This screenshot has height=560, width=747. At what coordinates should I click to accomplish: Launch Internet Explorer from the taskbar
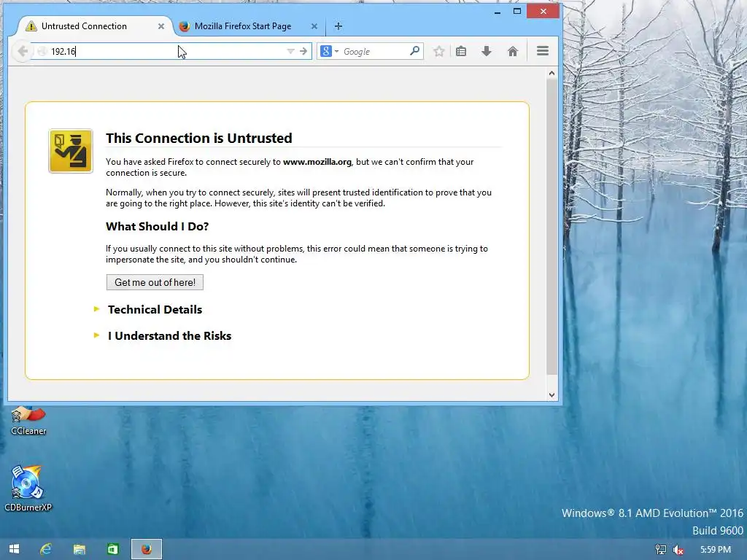click(x=46, y=549)
